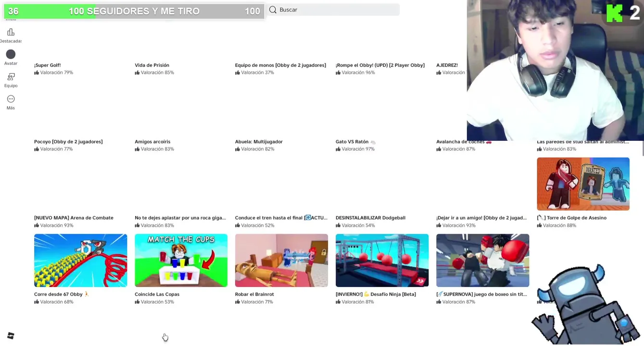Image resolution: width=644 pixels, height=346 pixels.
Task: Select the Amigos arcoíris title
Action: pos(152,142)
